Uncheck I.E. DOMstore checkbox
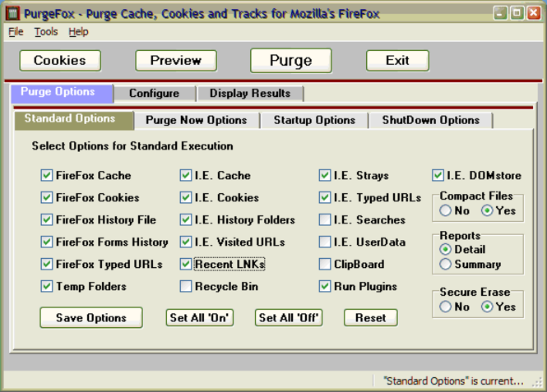The image size is (547, 392). pyautogui.click(x=438, y=175)
